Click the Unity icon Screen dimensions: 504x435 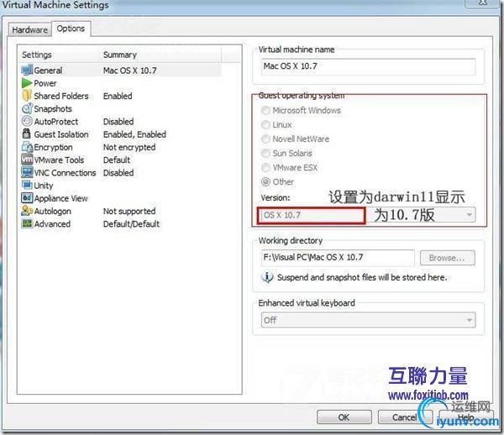27,185
